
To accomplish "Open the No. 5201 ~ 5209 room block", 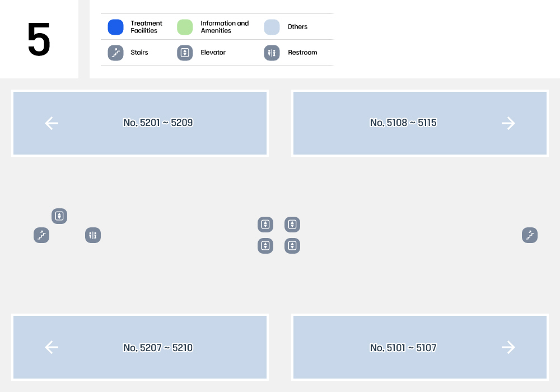I will click(140, 123).
